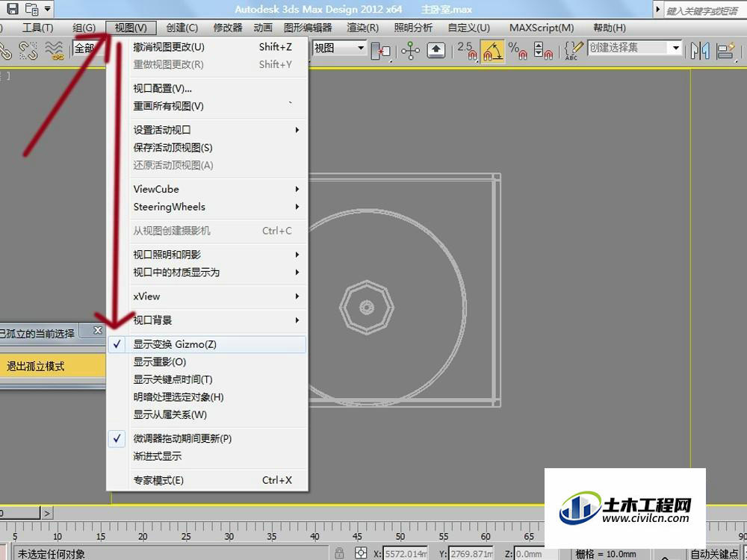747x560 pixels.
Task: Choose 视口配置(V)... menu item
Action: [207, 89]
